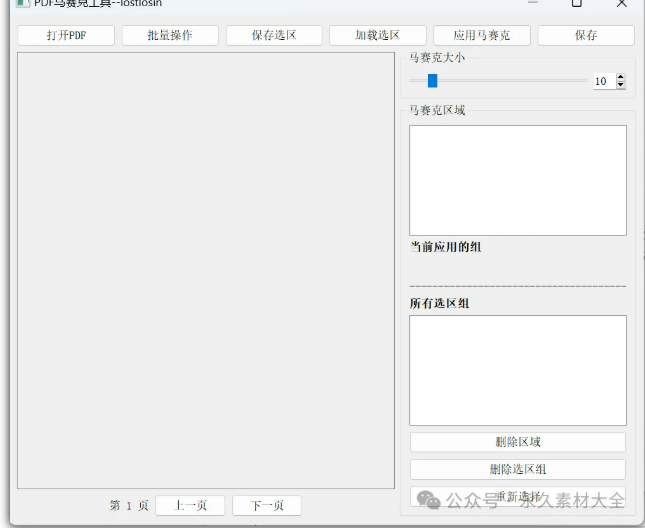
Task: Click the 马赛克大小 slider handle
Action: 432,81
